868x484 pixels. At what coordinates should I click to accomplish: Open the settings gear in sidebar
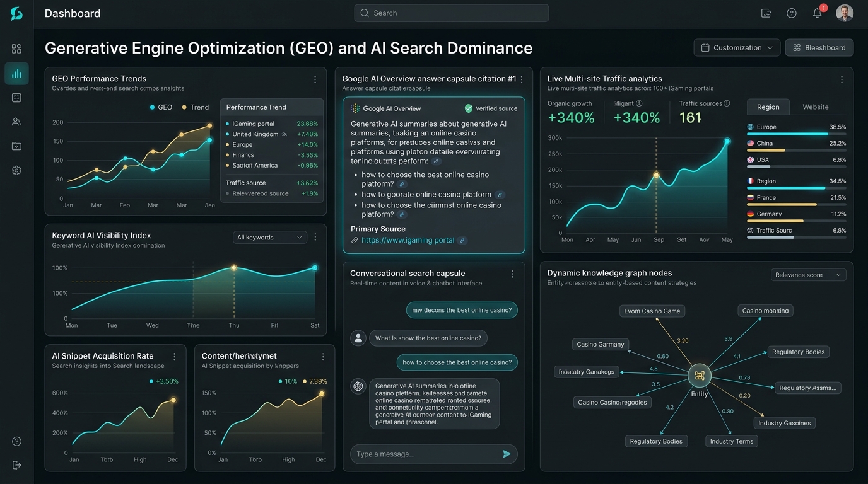click(x=16, y=170)
